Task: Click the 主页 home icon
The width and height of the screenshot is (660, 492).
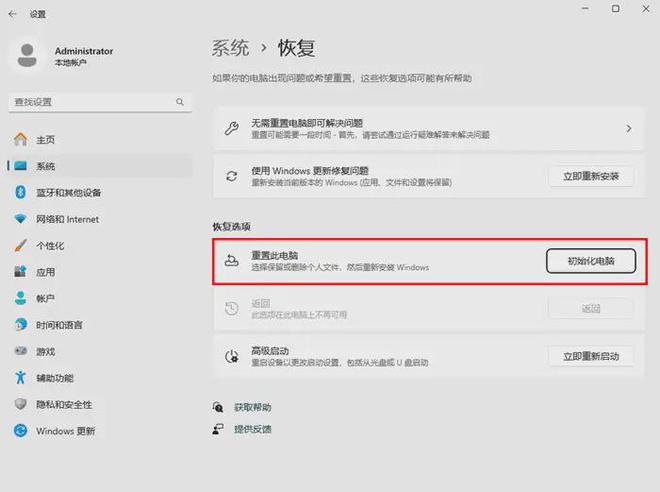Action: tap(20, 139)
